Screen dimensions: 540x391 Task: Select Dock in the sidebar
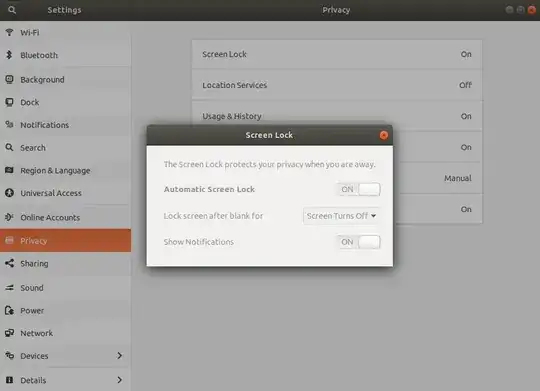65,102
